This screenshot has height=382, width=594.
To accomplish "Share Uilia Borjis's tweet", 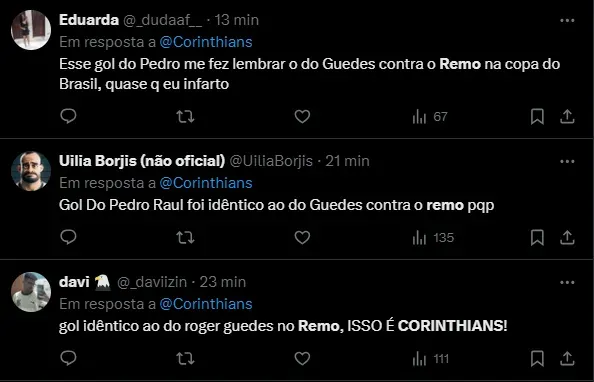I will tap(567, 238).
